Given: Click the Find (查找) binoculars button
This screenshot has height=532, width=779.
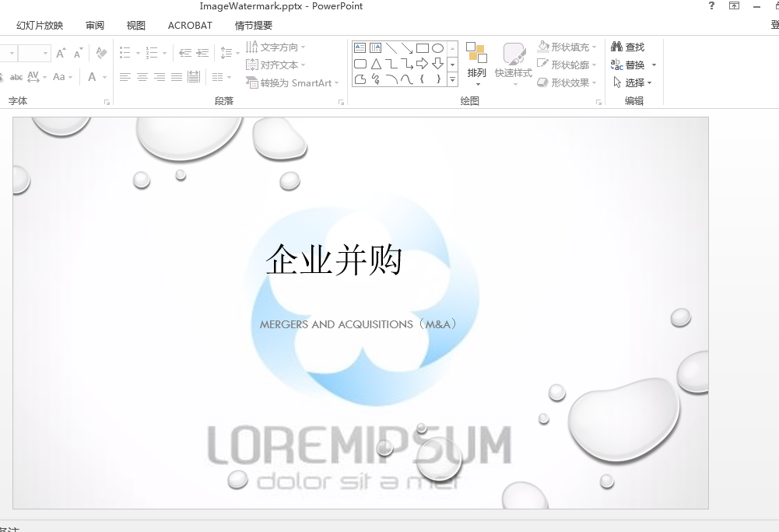Looking at the screenshot, I should [628, 47].
